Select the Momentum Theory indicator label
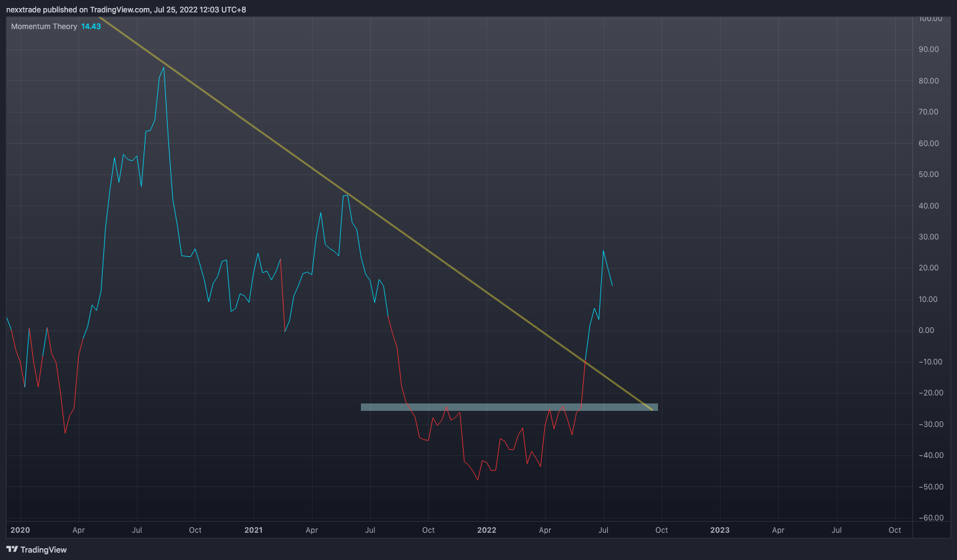 (x=44, y=27)
